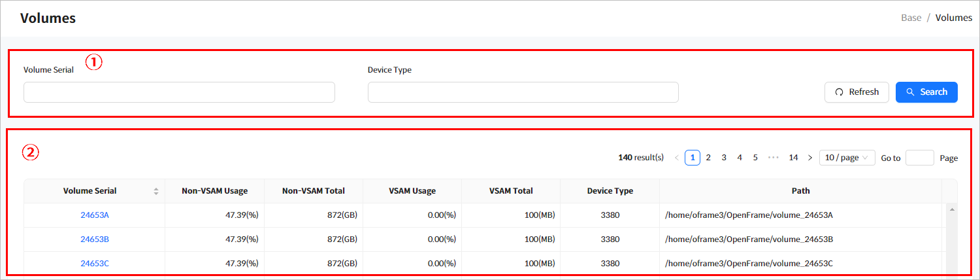
Task: Jump to page 2 in pagination
Action: 708,158
